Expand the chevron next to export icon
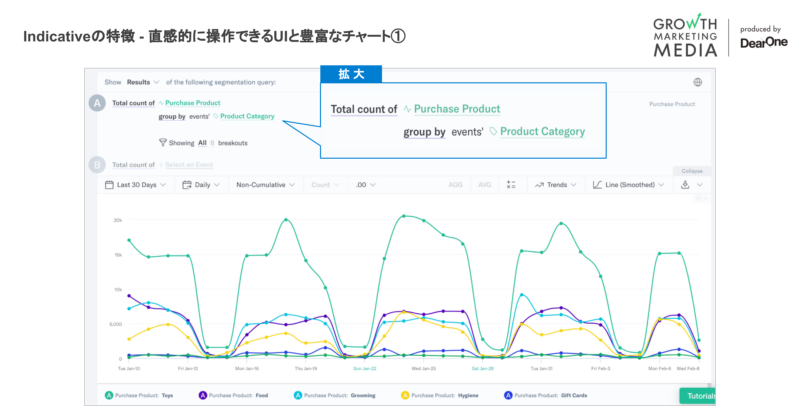 [700, 185]
